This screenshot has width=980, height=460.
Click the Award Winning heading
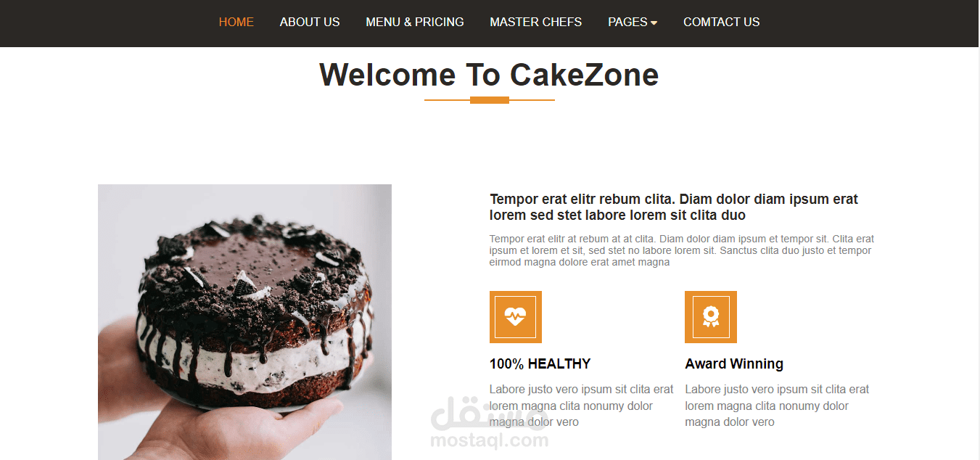click(x=734, y=364)
